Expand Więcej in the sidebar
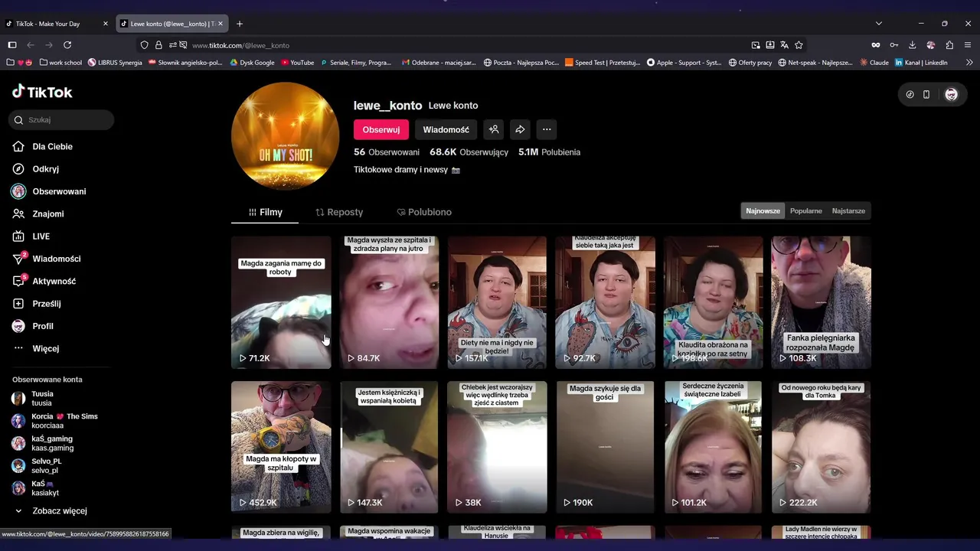Screen dimensions: 980x551 pos(45,348)
